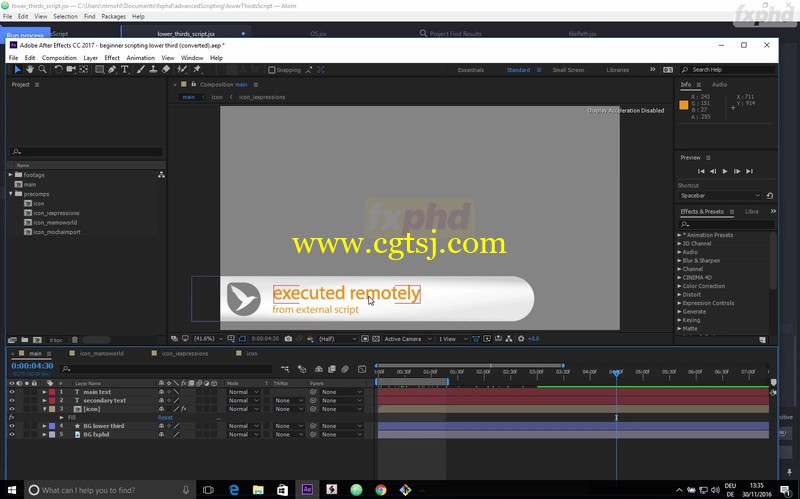Switch to icon_iexpressions timeline tab
Image resolution: width=800 pixels, height=499 pixels.
click(x=185, y=353)
